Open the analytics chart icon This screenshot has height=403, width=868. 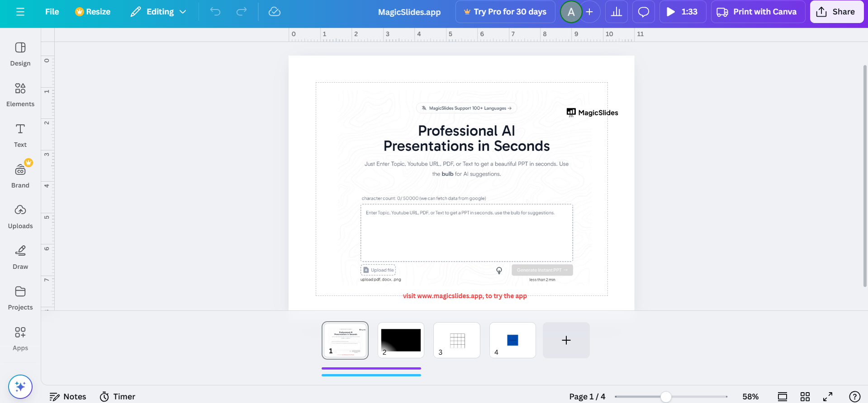point(617,12)
